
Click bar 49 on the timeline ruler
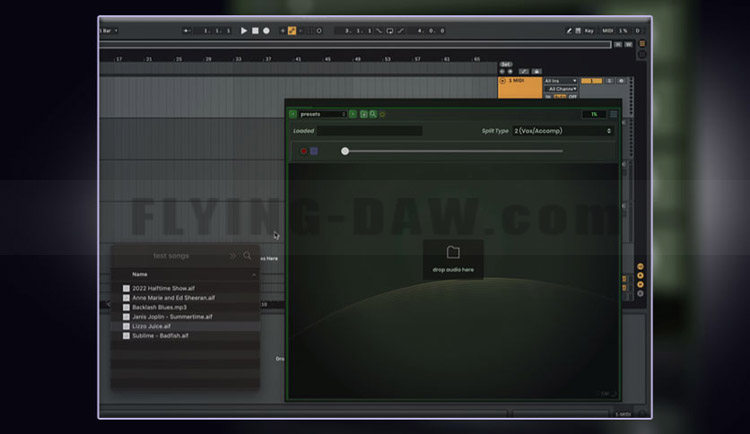357,59
